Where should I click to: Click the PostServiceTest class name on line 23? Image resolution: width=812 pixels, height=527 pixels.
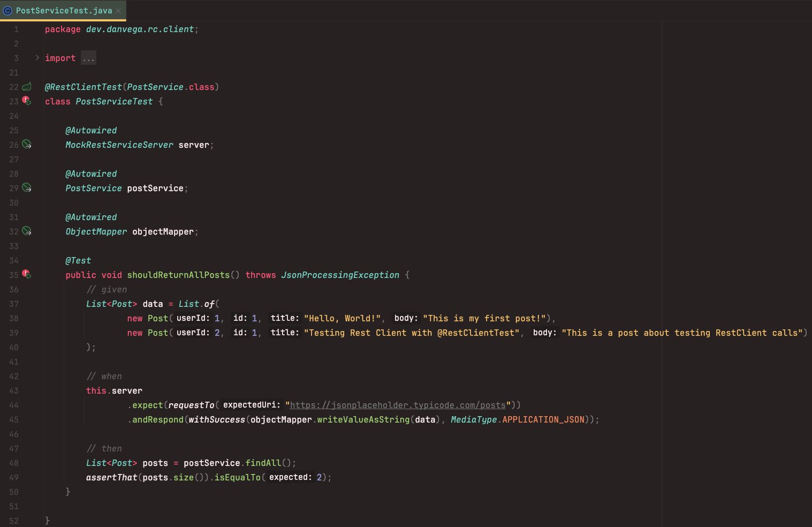(x=114, y=101)
